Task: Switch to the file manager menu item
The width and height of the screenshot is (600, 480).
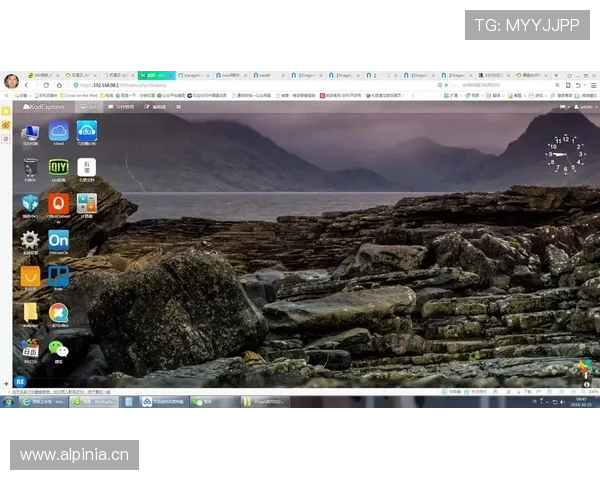Action: coord(122,106)
